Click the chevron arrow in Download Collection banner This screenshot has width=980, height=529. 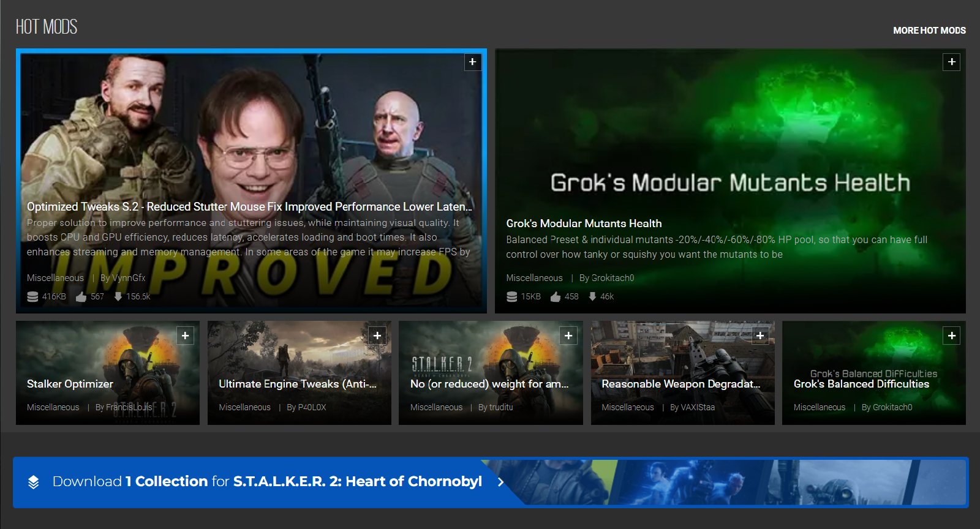point(501,482)
